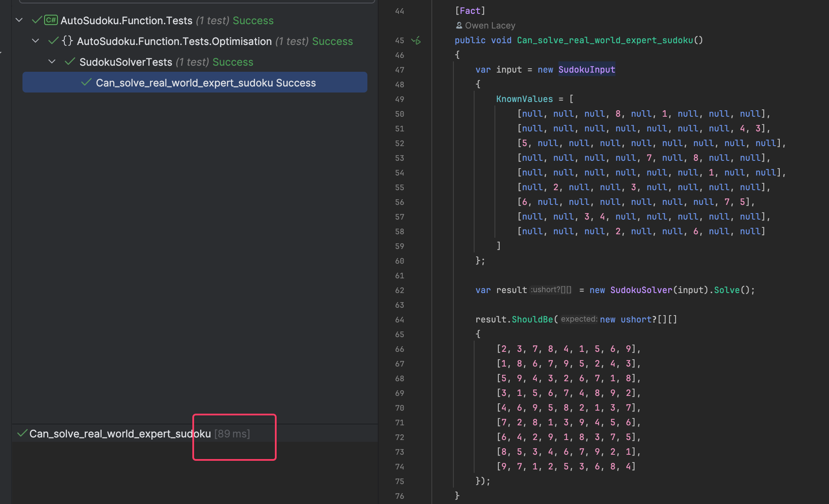Click the known values row starting with 6 on line 56
The image size is (829, 504).
pos(636,202)
